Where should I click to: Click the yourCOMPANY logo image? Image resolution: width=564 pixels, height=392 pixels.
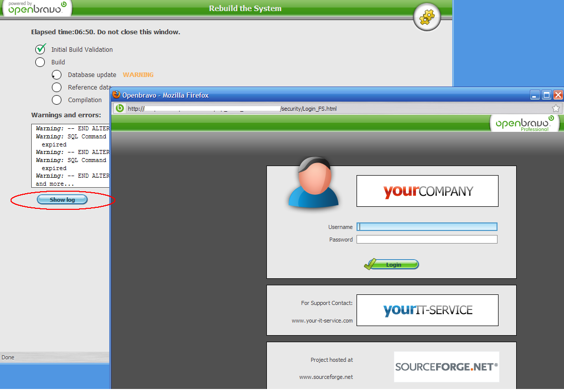pyautogui.click(x=428, y=191)
